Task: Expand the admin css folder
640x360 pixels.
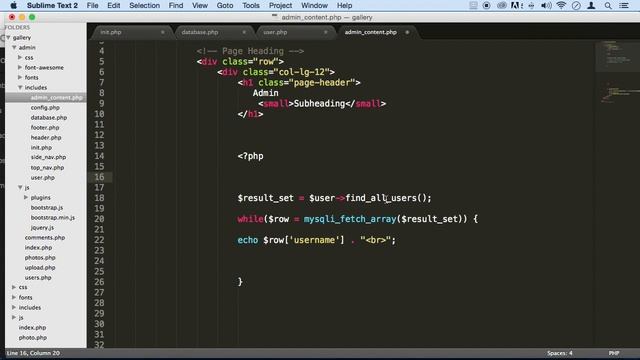Action: 20,58
